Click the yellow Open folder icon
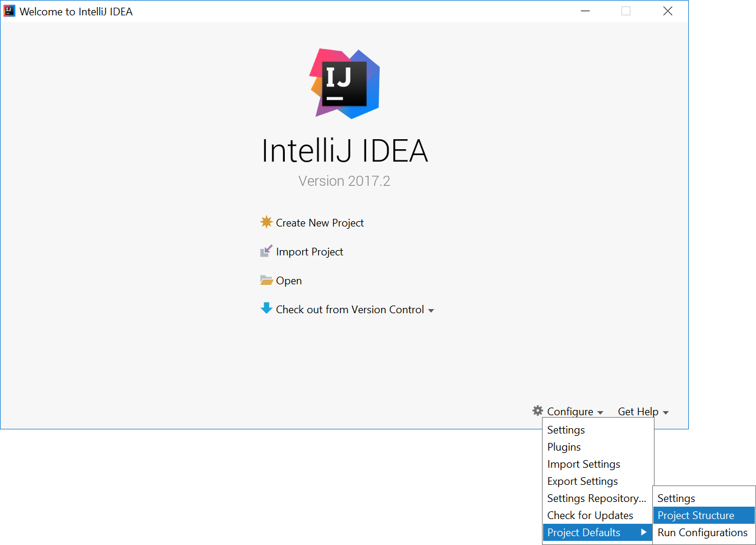 (x=267, y=281)
